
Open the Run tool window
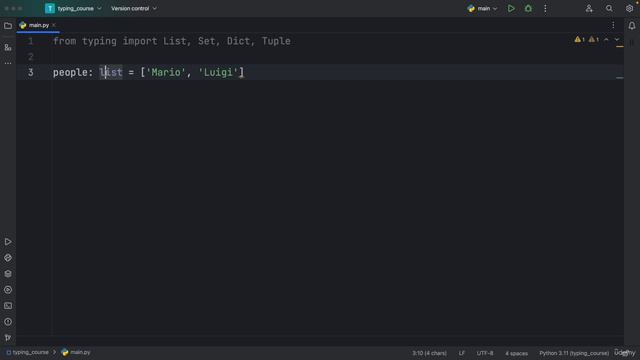(x=8, y=242)
